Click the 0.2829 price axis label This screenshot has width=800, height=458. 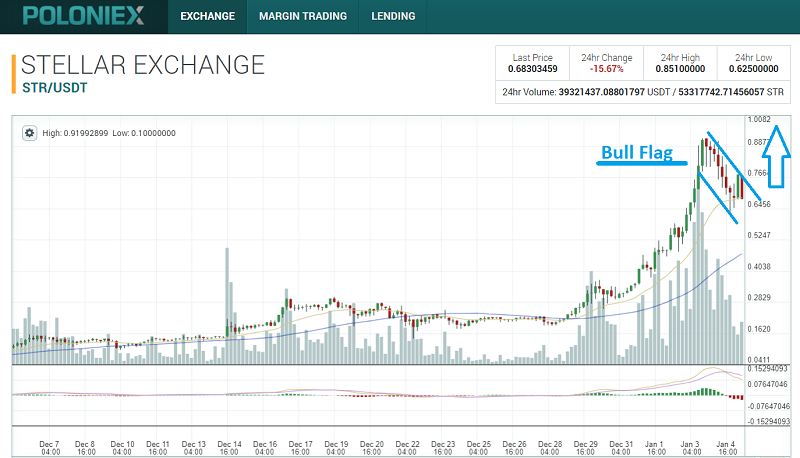pyautogui.click(x=759, y=297)
